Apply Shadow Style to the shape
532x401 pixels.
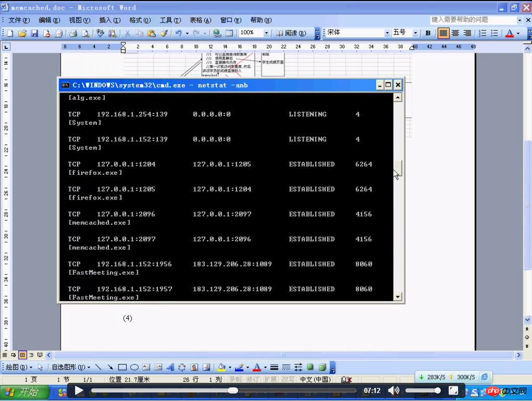(x=310, y=367)
